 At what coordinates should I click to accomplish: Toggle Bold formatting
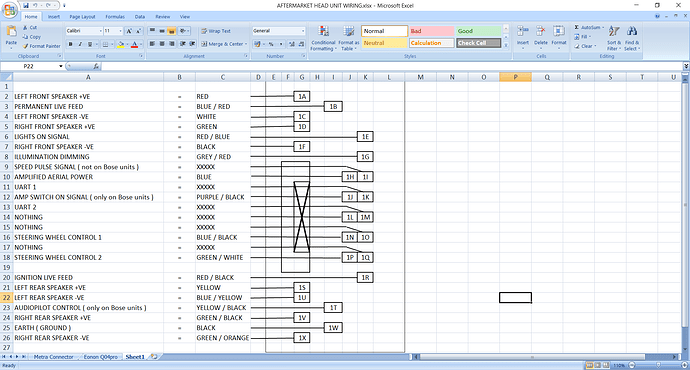[70, 44]
